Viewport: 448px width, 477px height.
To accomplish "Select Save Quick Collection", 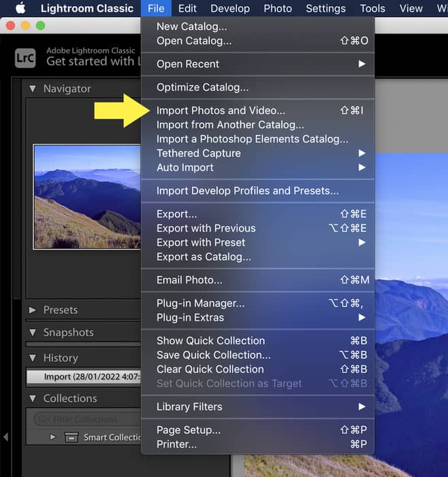I will pos(258,355).
